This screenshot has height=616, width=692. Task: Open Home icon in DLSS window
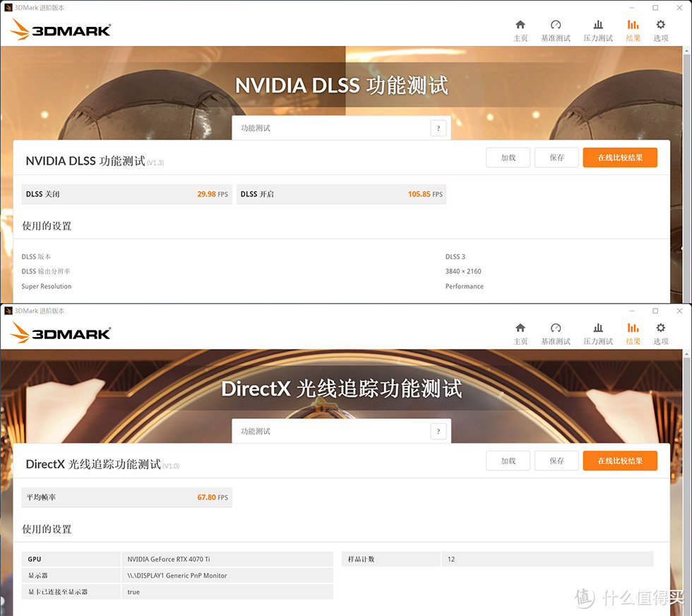click(x=520, y=25)
